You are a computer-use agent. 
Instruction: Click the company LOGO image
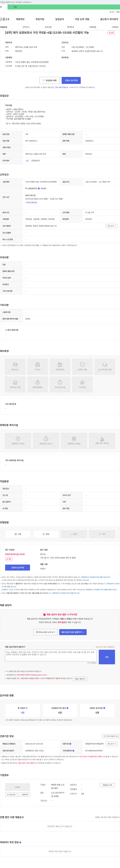18,787
